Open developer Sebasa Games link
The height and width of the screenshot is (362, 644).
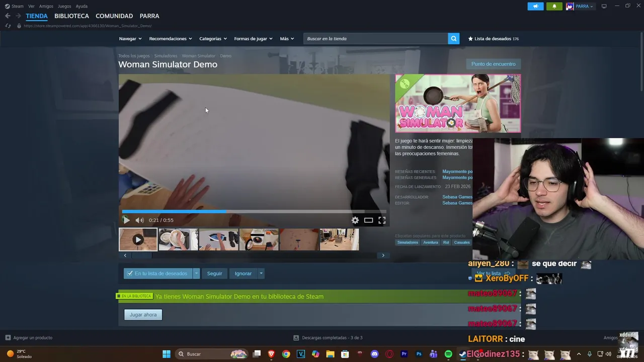(457, 197)
